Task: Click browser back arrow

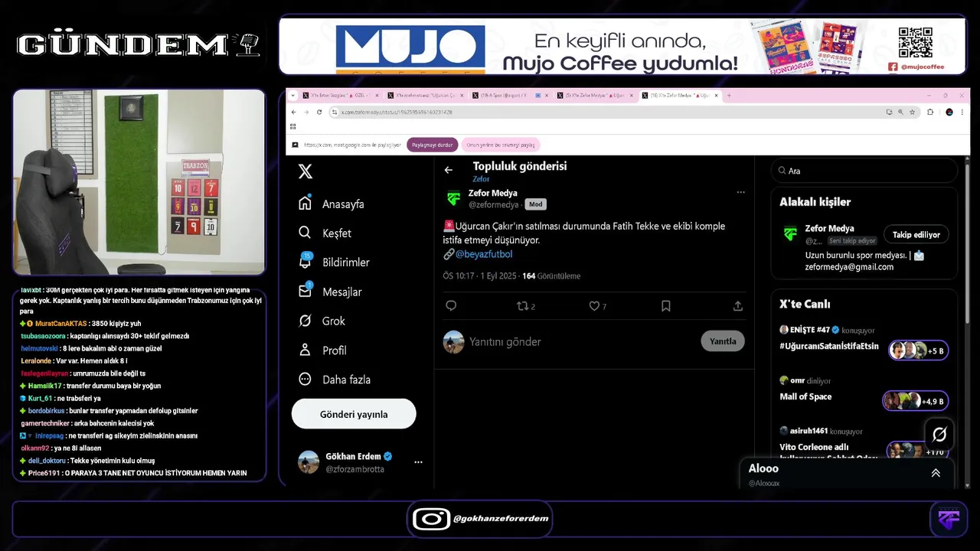Action: point(294,112)
